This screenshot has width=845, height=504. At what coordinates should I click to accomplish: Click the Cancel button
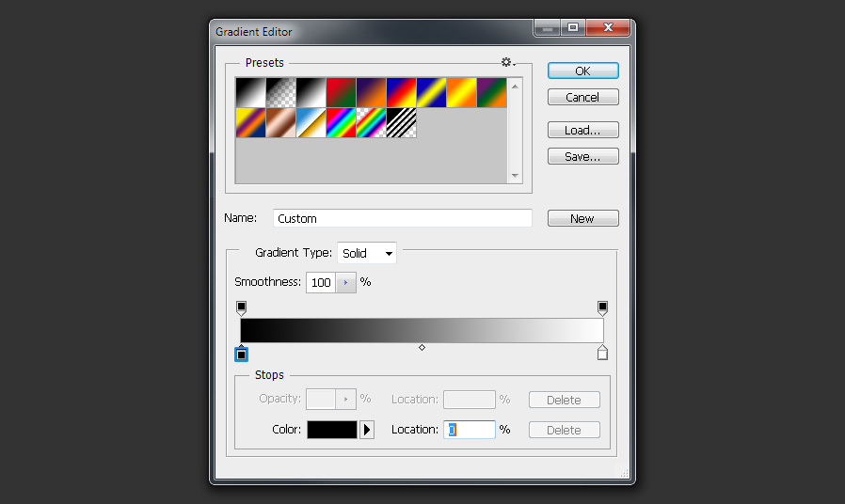583,98
